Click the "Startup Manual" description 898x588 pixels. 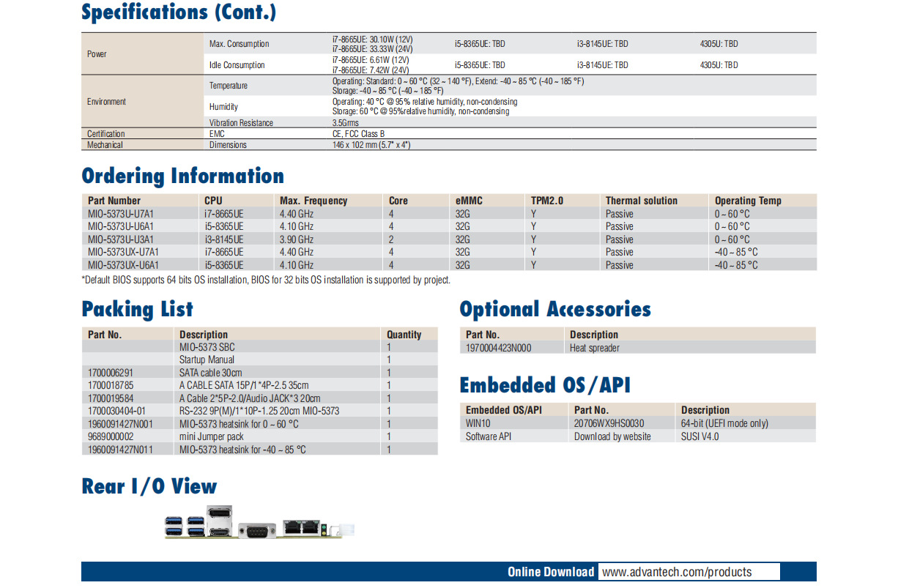[x=207, y=360]
